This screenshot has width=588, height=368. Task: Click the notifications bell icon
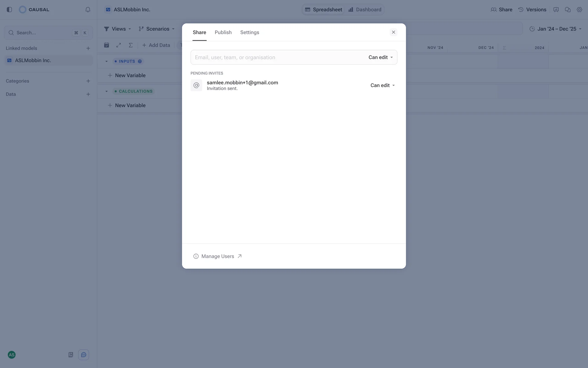pyautogui.click(x=88, y=10)
